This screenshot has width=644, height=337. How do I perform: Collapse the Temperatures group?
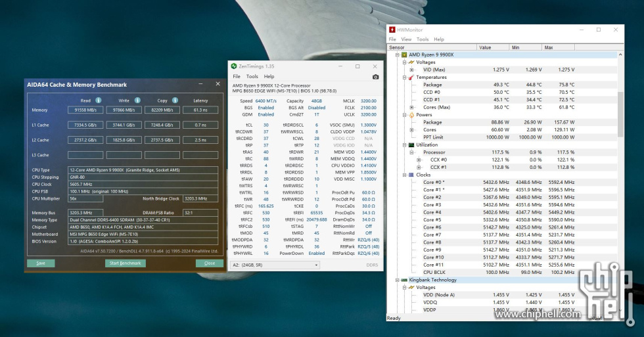click(x=404, y=77)
